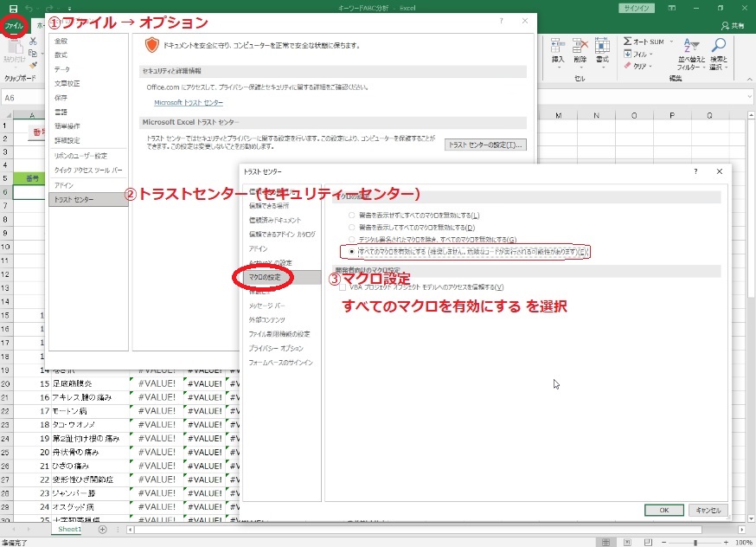Click the Fill (フィル) down-arrow icon
Screen dimensions: 756x547
(x=627, y=54)
